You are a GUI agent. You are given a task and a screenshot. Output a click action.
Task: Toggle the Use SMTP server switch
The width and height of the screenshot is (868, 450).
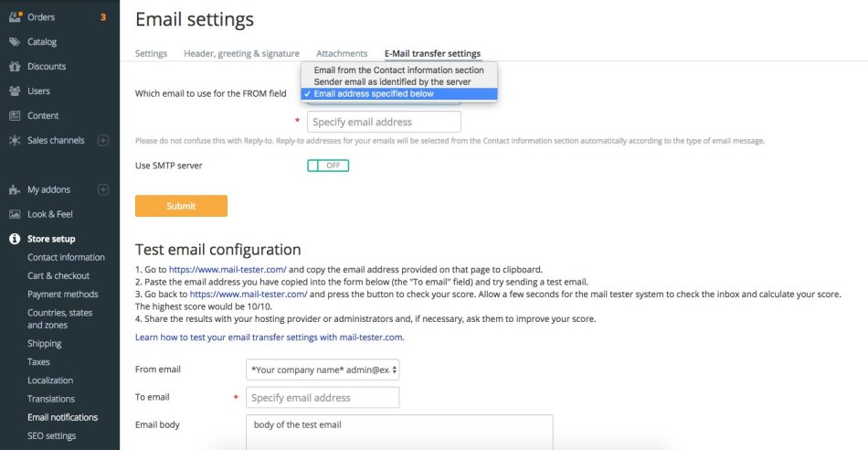pyautogui.click(x=328, y=166)
